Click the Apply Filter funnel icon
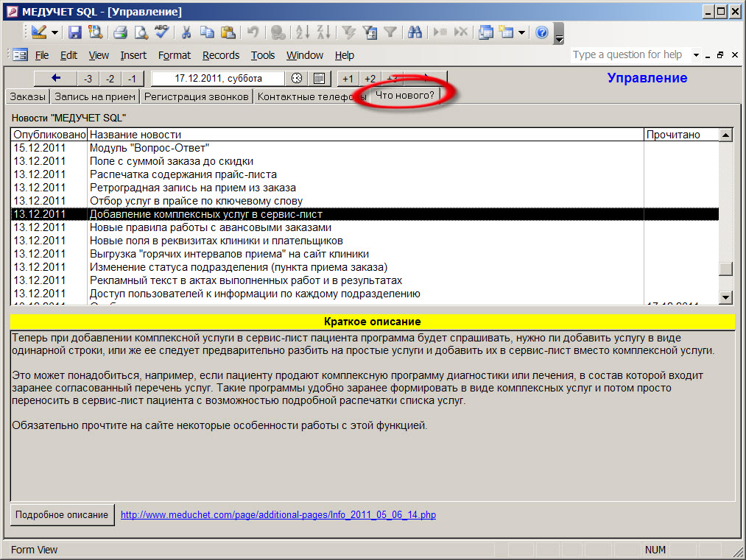The image size is (746, 560). [390, 32]
